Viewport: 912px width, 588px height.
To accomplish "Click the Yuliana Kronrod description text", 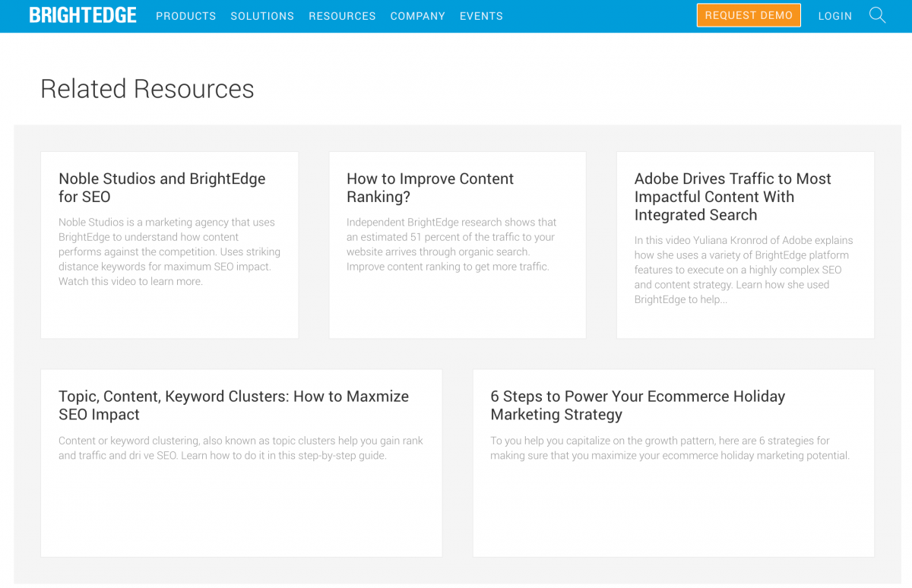I will pyautogui.click(x=744, y=270).
